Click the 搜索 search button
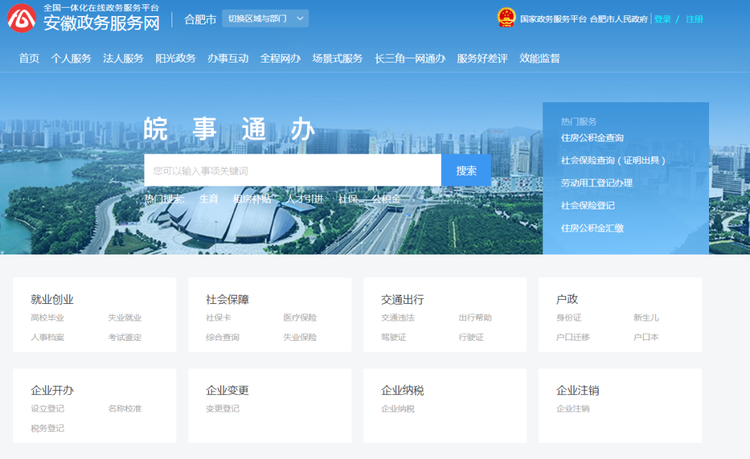This screenshot has height=459, width=750. 466,170
